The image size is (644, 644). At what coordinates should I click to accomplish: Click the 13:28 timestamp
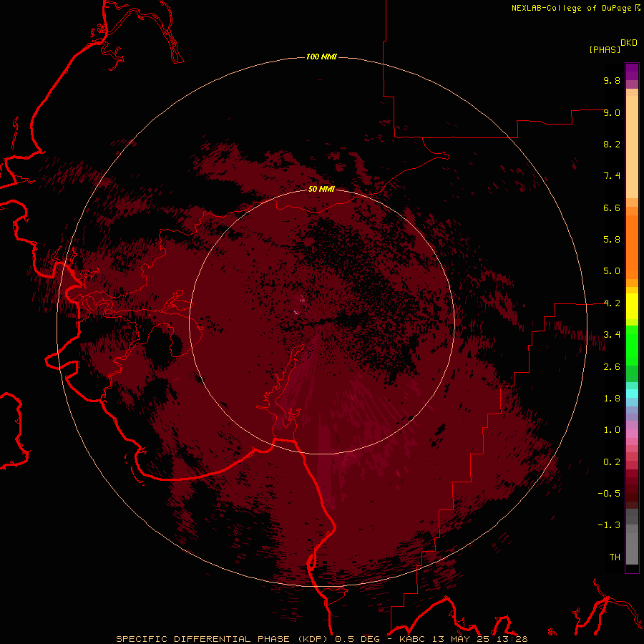pyautogui.click(x=512, y=639)
